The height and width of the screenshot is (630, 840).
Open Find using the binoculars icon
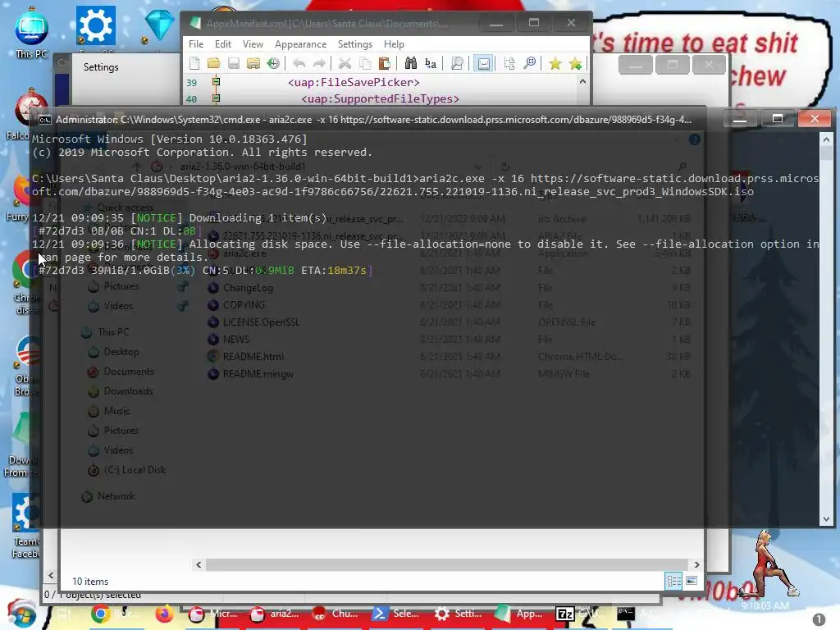410,64
